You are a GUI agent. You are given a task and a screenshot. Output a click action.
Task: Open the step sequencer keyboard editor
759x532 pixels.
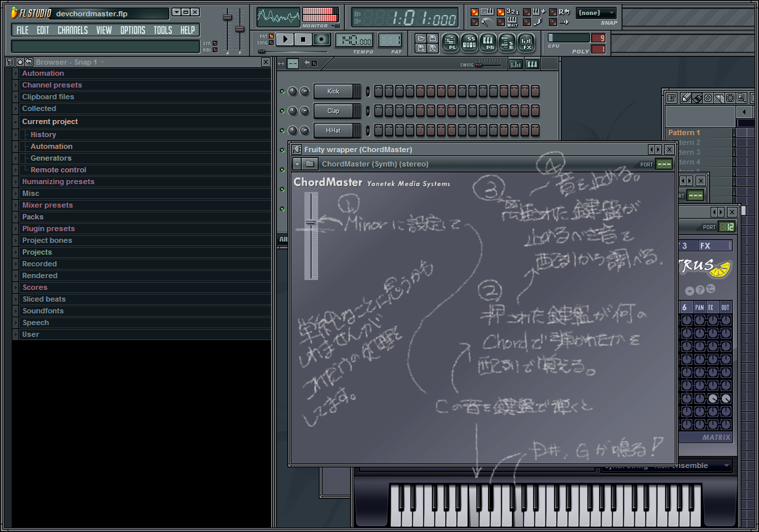[x=532, y=64]
